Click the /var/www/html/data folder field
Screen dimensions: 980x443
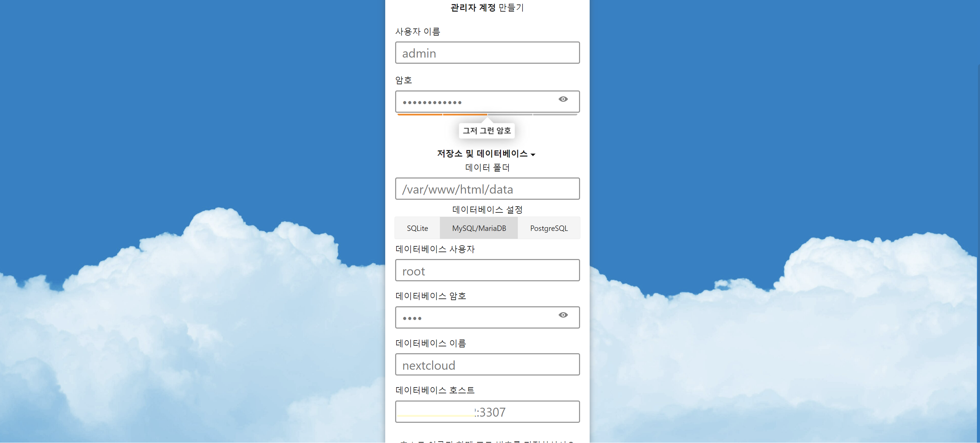click(x=487, y=189)
